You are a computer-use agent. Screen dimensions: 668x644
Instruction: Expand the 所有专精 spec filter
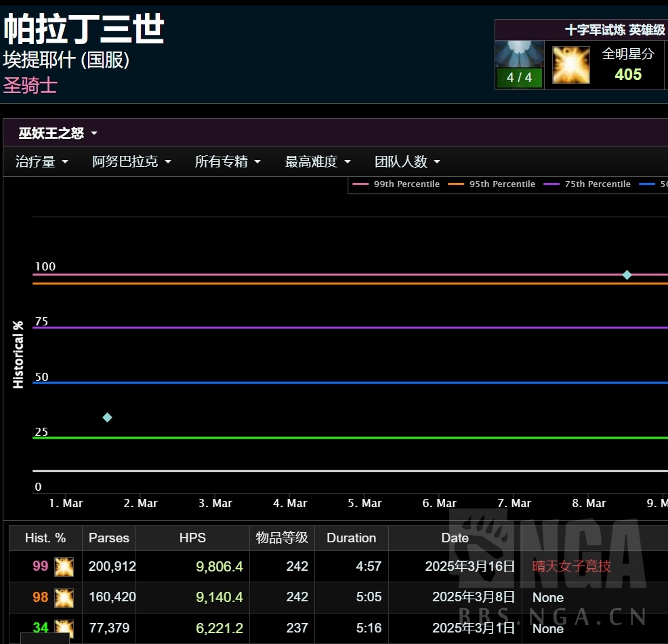[x=228, y=162]
